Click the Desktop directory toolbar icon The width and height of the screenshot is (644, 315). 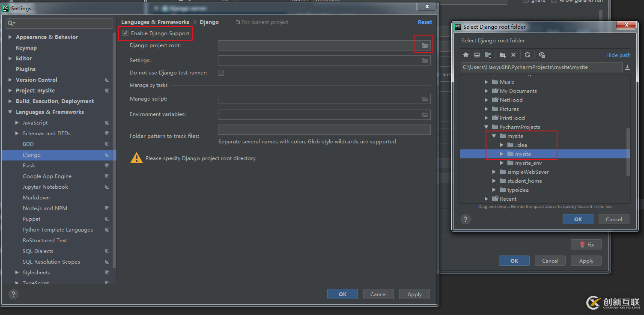[x=477, y=55]
